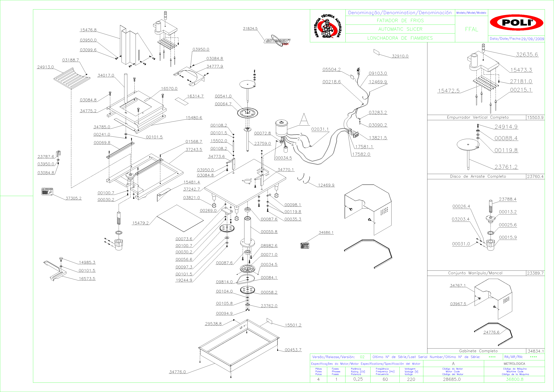Select part number 15501.2
554x392 pixels.
(x=293, y=325)
